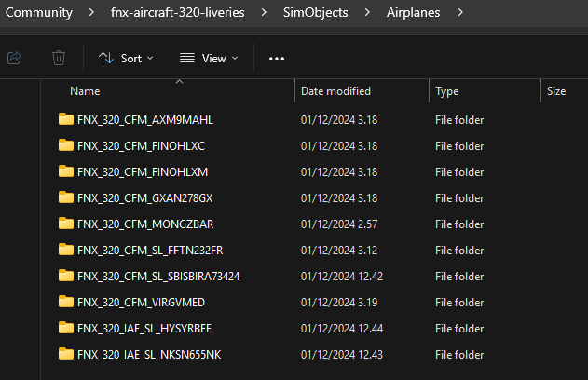The image size is (588, 380).
Task: Expand chevron after Airplanes in breadcrumb
Action: (460, 13)
